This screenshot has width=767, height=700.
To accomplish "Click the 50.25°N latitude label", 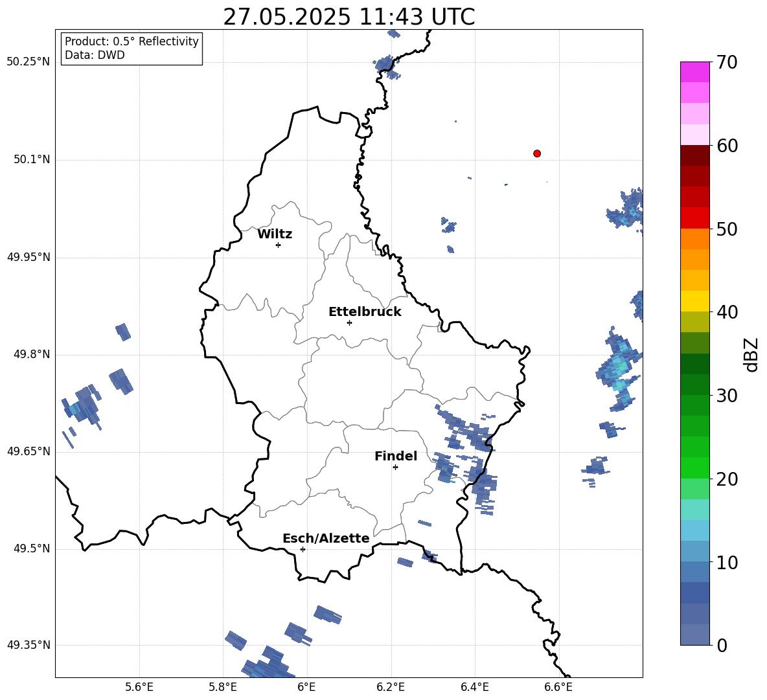I will click(29, 62).
